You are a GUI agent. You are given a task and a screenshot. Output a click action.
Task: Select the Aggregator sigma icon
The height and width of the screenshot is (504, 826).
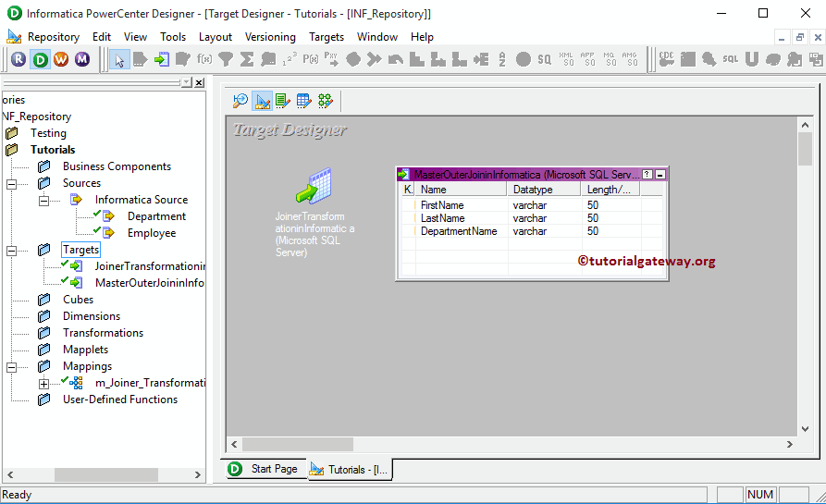pyautogui.click(x=247, y=59)
